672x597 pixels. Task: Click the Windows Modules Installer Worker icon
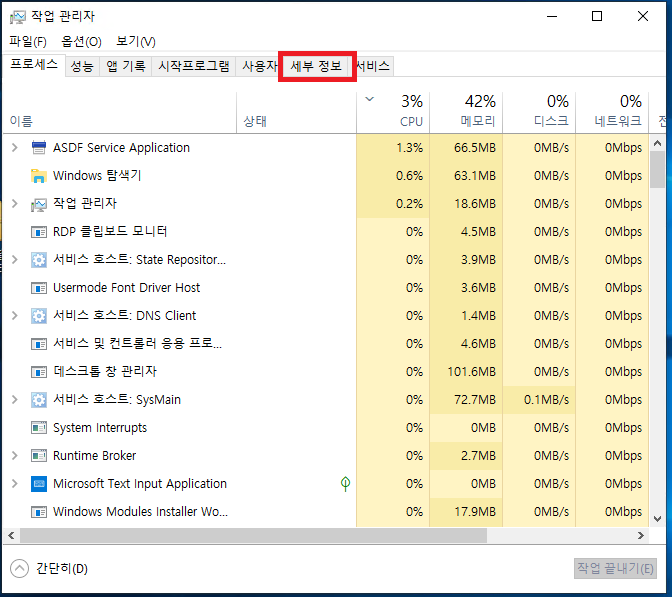39,512
